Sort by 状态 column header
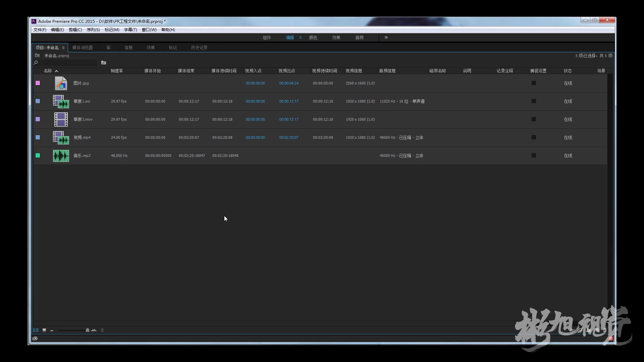Image resolution: width=644 pixels, height=362 pixels. click(x=568, y=71)
